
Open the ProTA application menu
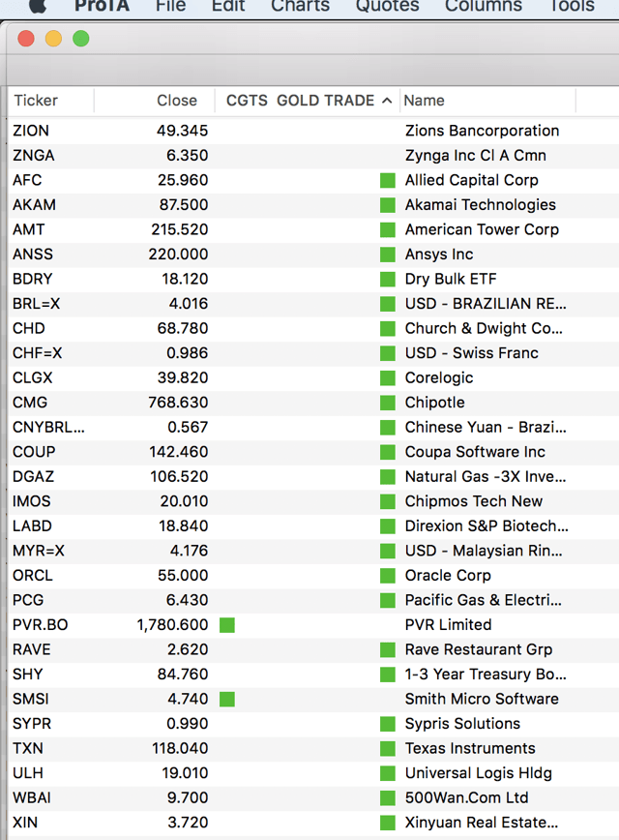pyautogui.click(x=102, y=6)
